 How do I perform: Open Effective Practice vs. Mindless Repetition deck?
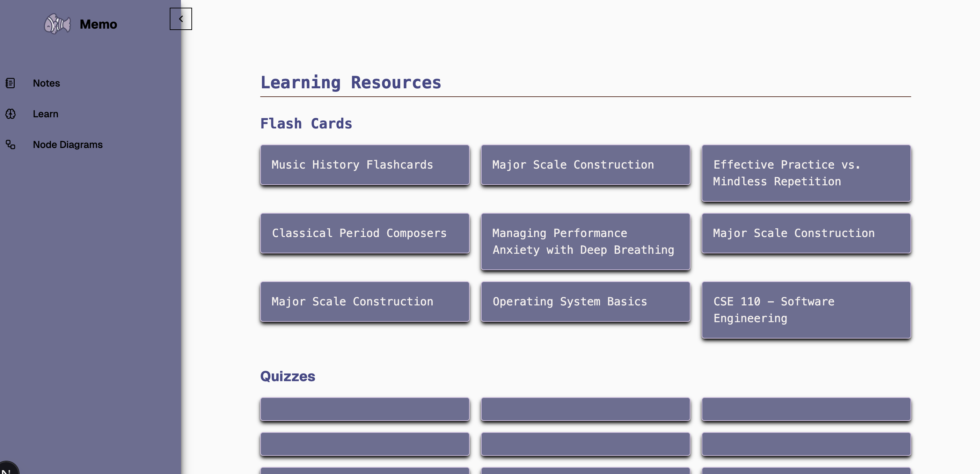click(x=806, y=173)
